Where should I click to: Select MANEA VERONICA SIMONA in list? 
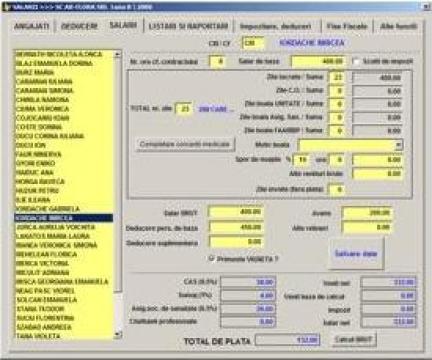[64, 245]
